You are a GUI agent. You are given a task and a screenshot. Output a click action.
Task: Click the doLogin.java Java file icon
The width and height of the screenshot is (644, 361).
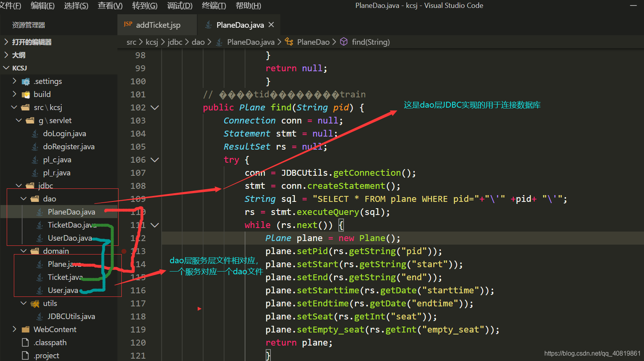point(35,134)
